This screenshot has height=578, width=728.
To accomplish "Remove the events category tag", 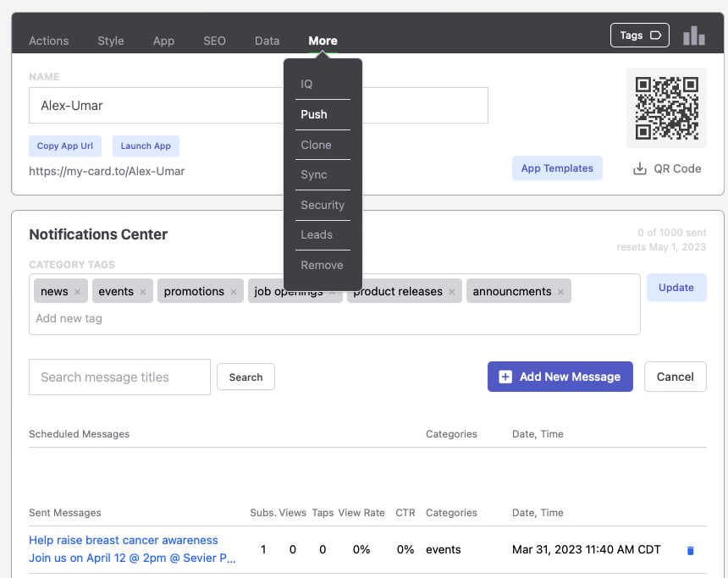I will pyautogui.click(x=143, y=292).
